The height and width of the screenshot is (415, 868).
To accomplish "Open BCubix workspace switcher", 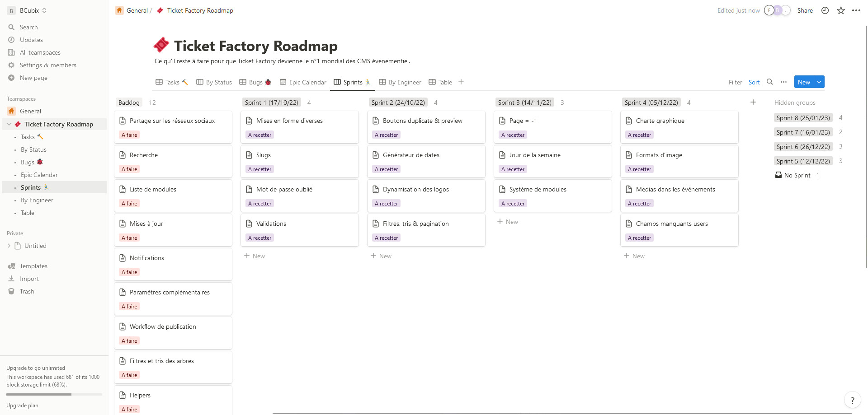I will click(27, 10).
